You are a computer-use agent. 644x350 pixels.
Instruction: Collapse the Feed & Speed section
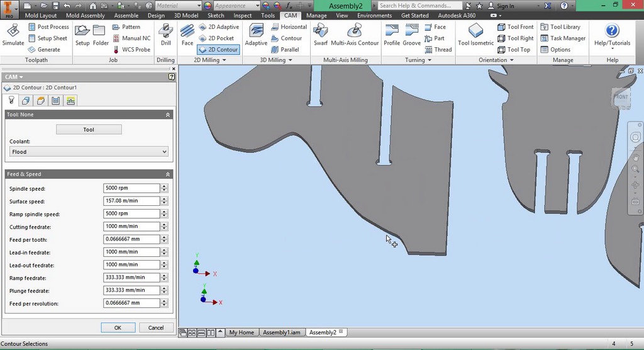(167, 174)
